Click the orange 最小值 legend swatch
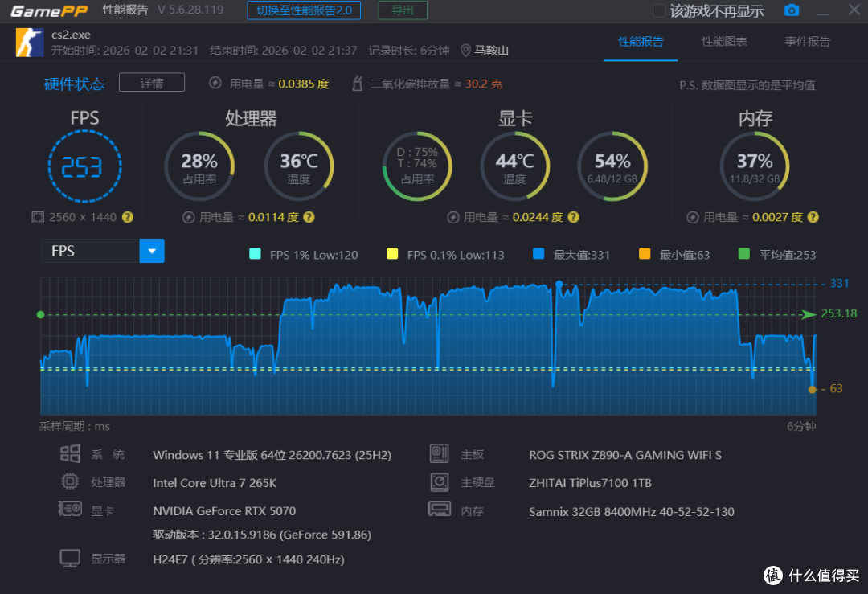The height and width of the screenshot is (594, 868). (645, 253)
